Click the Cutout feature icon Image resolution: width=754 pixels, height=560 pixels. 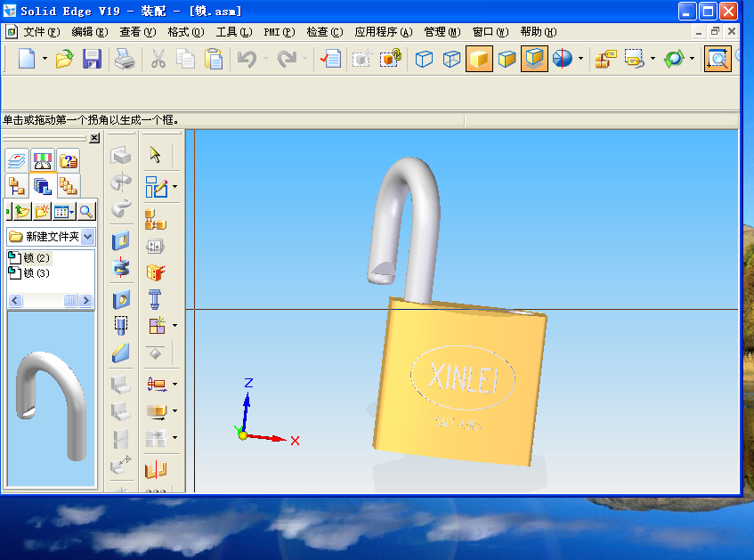(121, 240)
